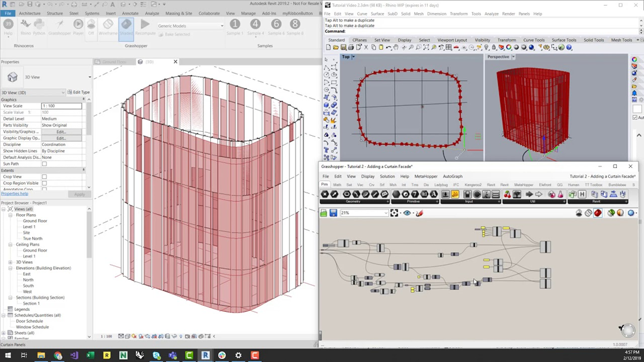Image resolution: width=644 pixels, height=362 pixels.
Task: Click Rhino Open file folder icon
Action: point(336,48)
